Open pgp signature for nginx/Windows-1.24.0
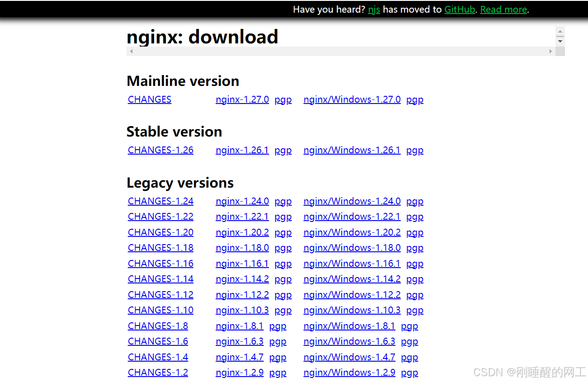The image size is (588, 382). [414, 202]
